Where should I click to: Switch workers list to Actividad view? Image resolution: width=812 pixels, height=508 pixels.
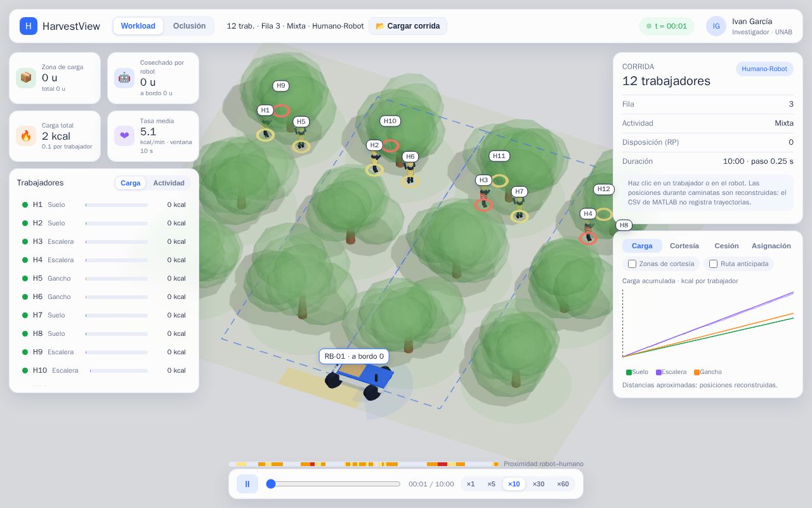169,183
